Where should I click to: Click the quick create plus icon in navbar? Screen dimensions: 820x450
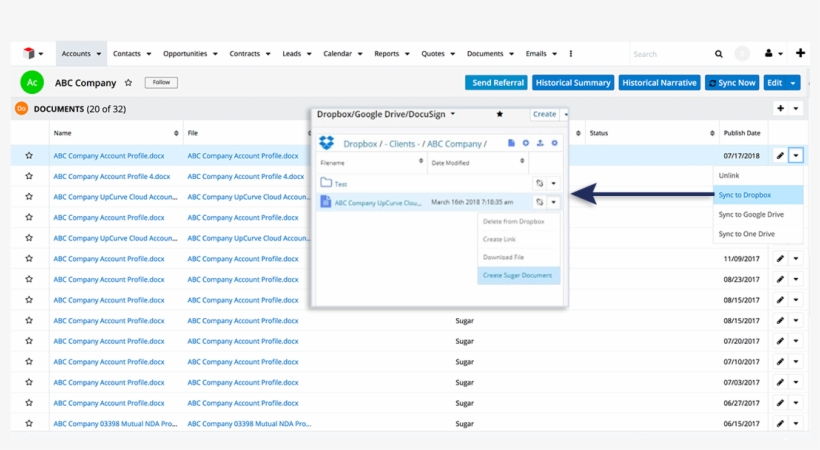[x=800, y=53]
